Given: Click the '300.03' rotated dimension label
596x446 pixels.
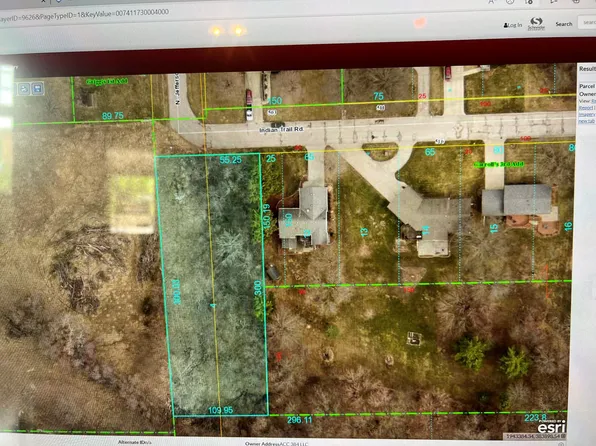Looking at the screenshot, I should tap(176, 291).
